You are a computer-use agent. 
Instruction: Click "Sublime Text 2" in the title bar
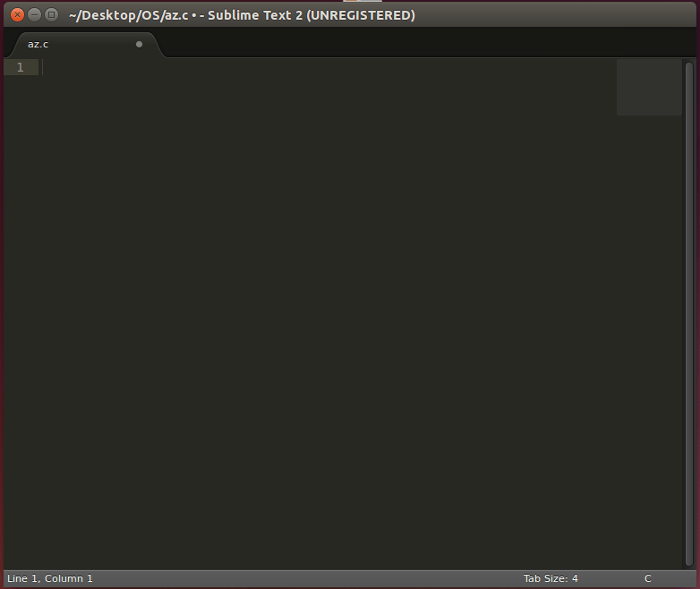tap(254, 15)
